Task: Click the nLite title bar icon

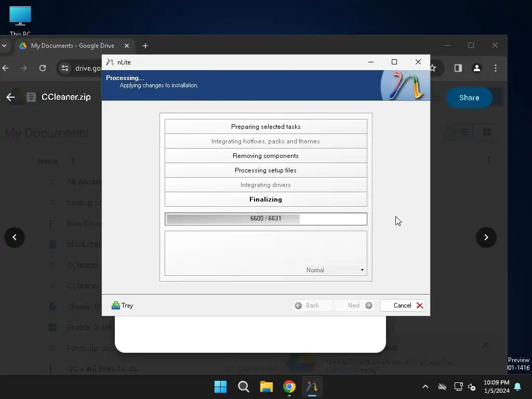Action: point(110,62)
